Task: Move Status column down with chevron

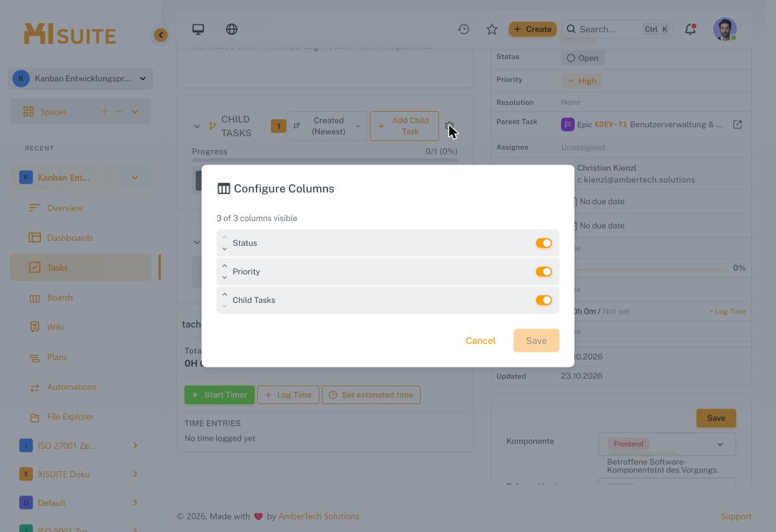Action: 224,249
